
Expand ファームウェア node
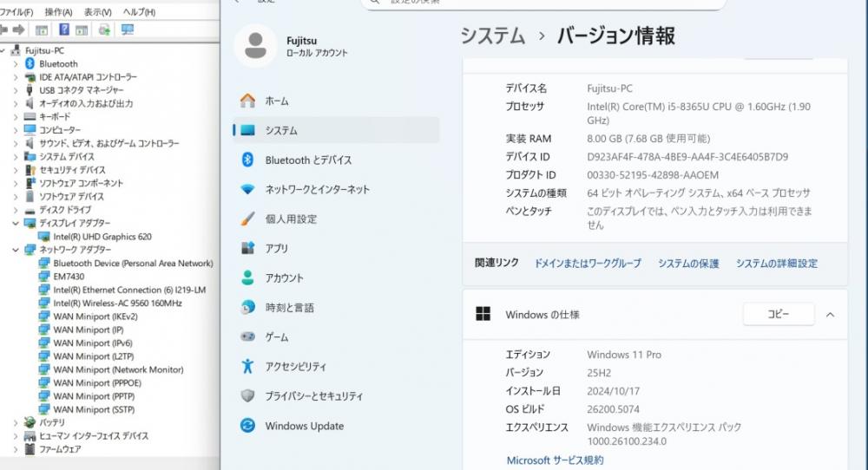(x=16, y=449)
